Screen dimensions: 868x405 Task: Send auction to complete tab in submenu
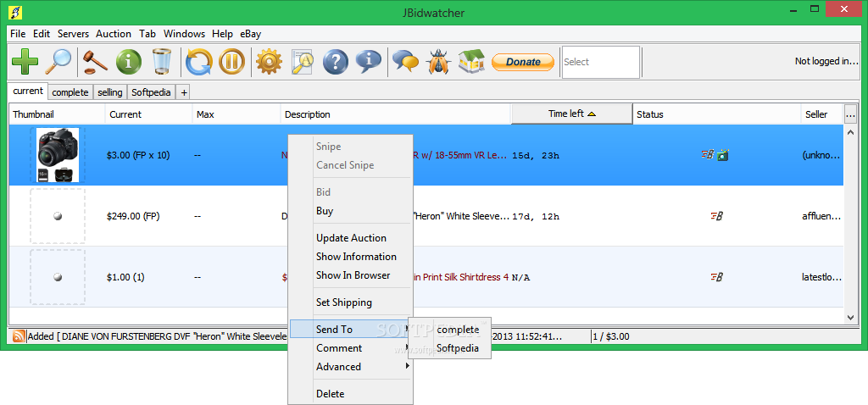(x=449, y=330)
